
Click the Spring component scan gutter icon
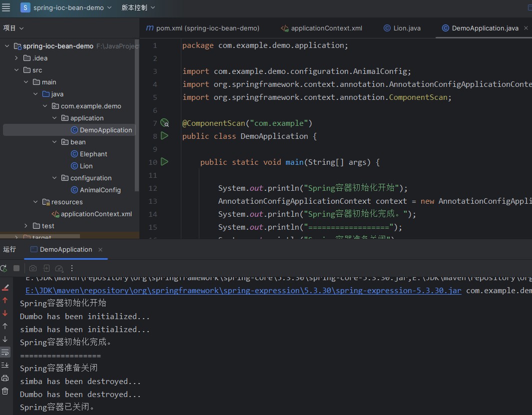164,123
